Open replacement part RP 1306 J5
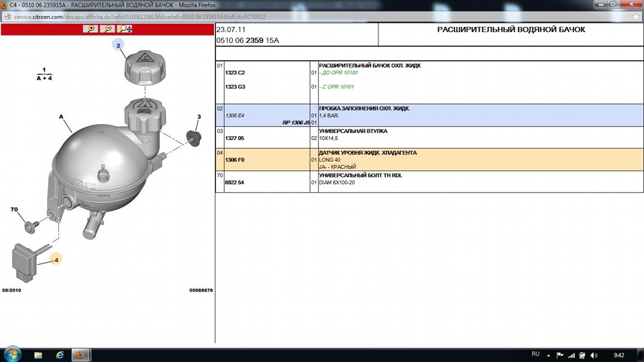 click(296, 123)
